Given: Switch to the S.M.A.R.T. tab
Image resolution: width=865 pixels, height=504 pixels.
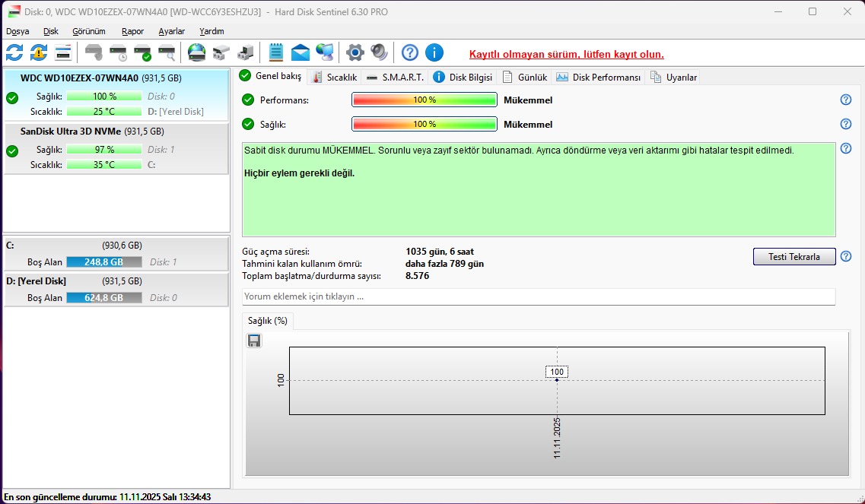Looking at the screenshot, I should pos(395,77).
